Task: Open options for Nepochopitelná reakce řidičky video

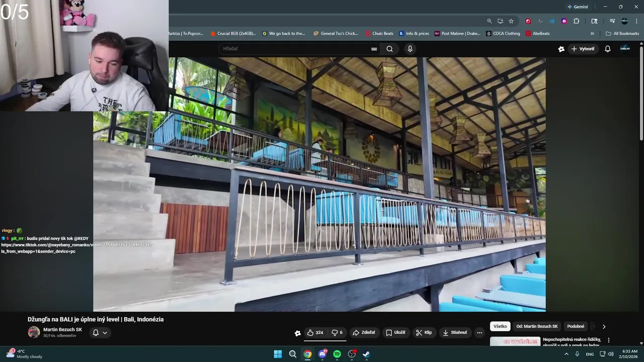Action: [608, 340]
